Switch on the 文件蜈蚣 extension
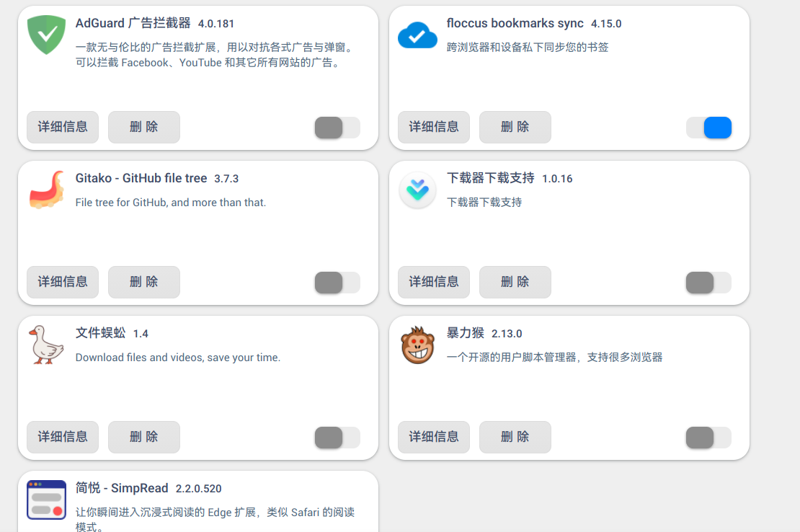Viewport: 800px width, 532px height. point(337,438)
